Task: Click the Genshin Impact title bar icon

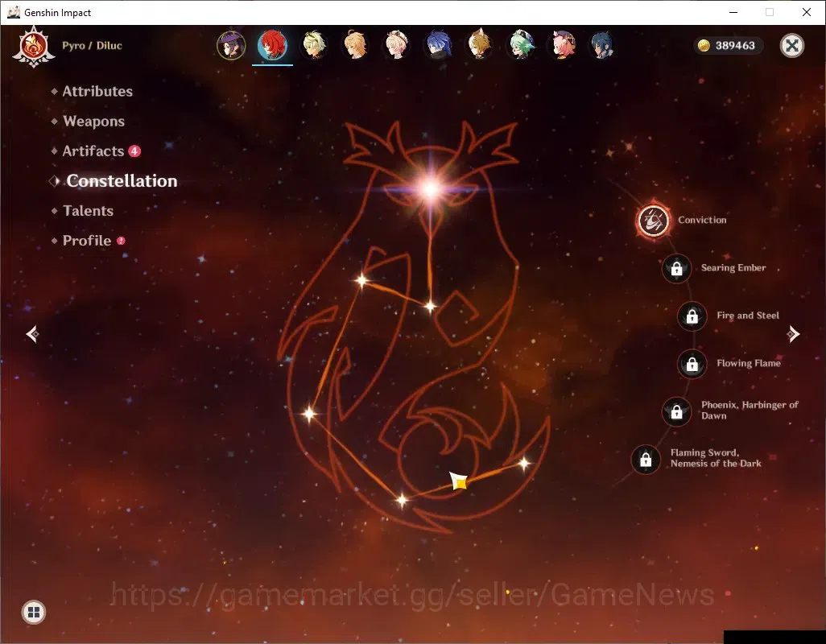Action: 14,12
